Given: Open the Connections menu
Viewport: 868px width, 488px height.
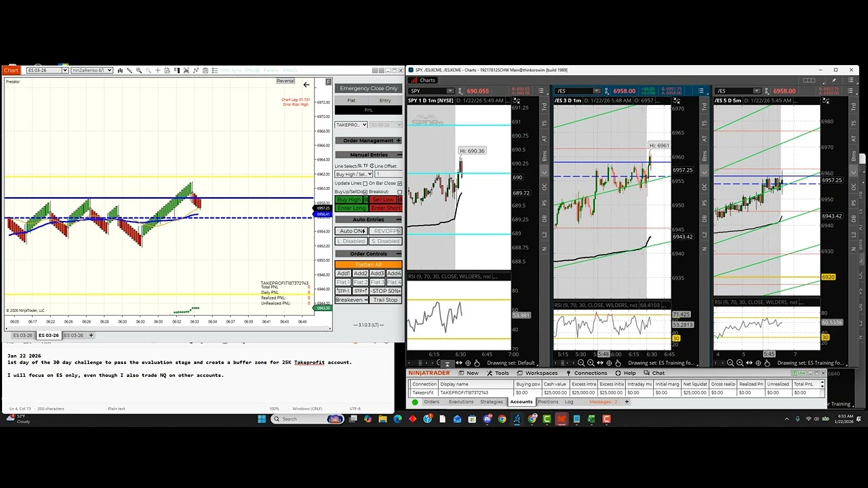Looking at the screenshot, I should pos(586,373).
